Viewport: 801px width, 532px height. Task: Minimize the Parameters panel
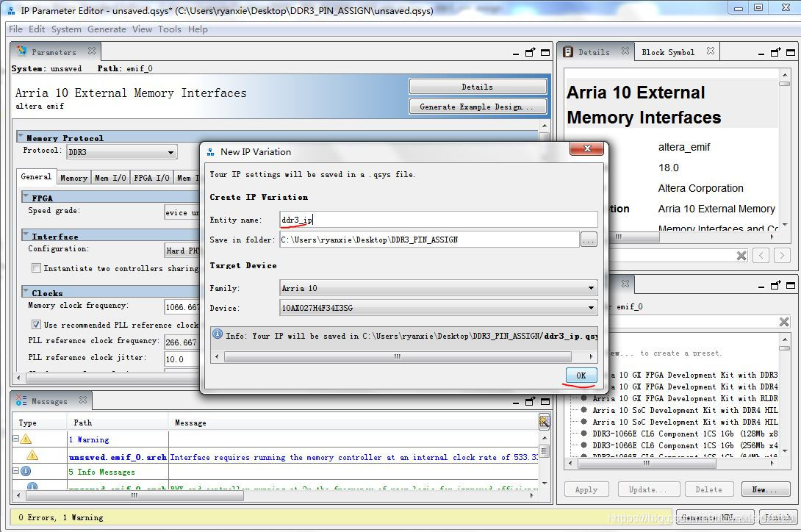pyautogui.click(x=516, y=53)
